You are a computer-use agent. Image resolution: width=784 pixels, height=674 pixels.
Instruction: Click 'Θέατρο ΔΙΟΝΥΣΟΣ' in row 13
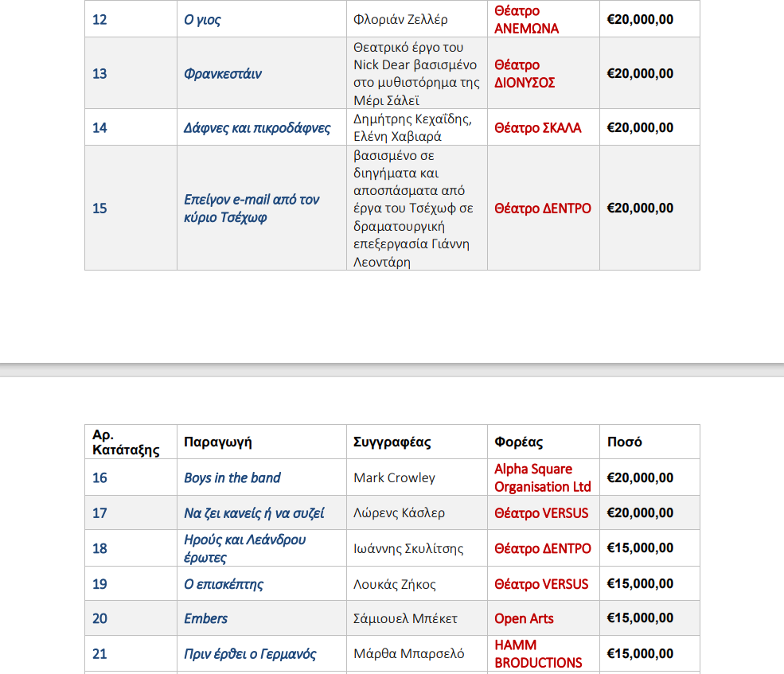[525, 73]
